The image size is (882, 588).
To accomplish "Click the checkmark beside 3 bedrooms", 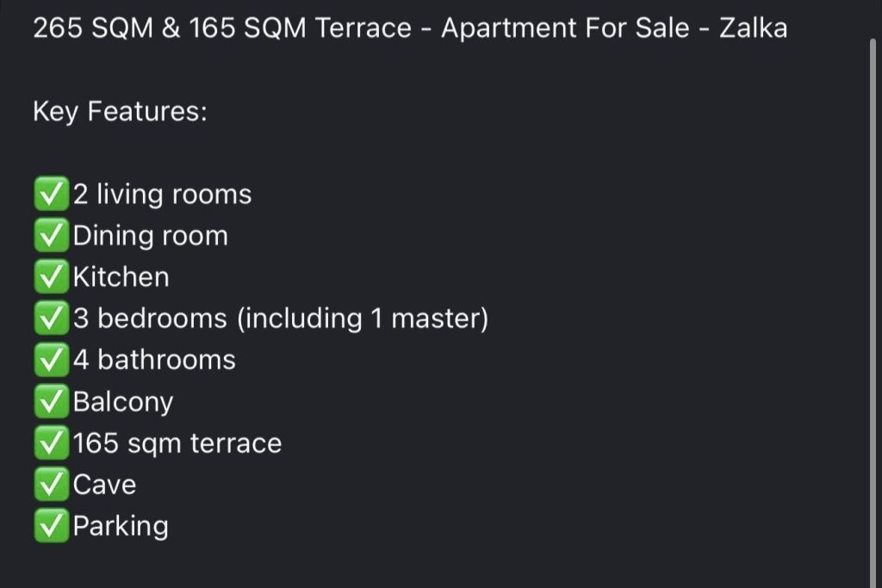I will [51, 319].
